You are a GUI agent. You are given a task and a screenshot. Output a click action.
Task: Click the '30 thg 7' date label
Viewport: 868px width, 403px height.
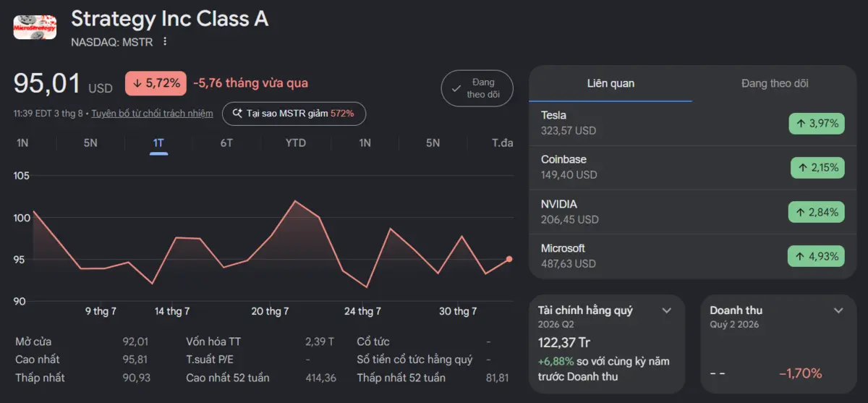click(x=458, y=311)
